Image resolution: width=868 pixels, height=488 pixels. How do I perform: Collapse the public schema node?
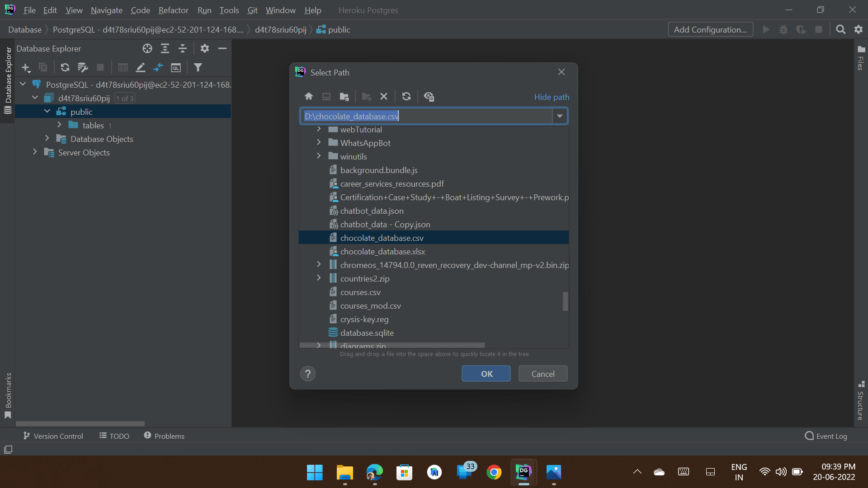click(47, 111)
